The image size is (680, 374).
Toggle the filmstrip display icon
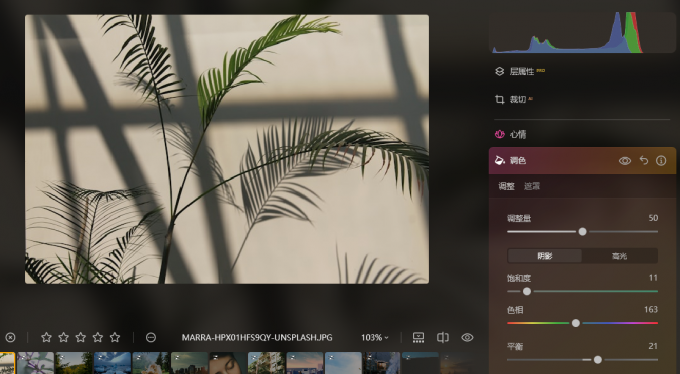tap(418, 338)
